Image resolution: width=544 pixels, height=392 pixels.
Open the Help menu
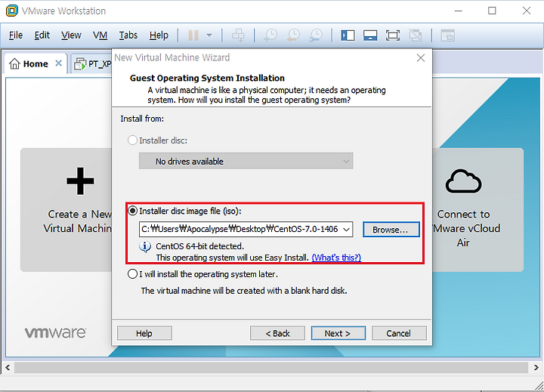pyautogui.click(x=159, y=35)
